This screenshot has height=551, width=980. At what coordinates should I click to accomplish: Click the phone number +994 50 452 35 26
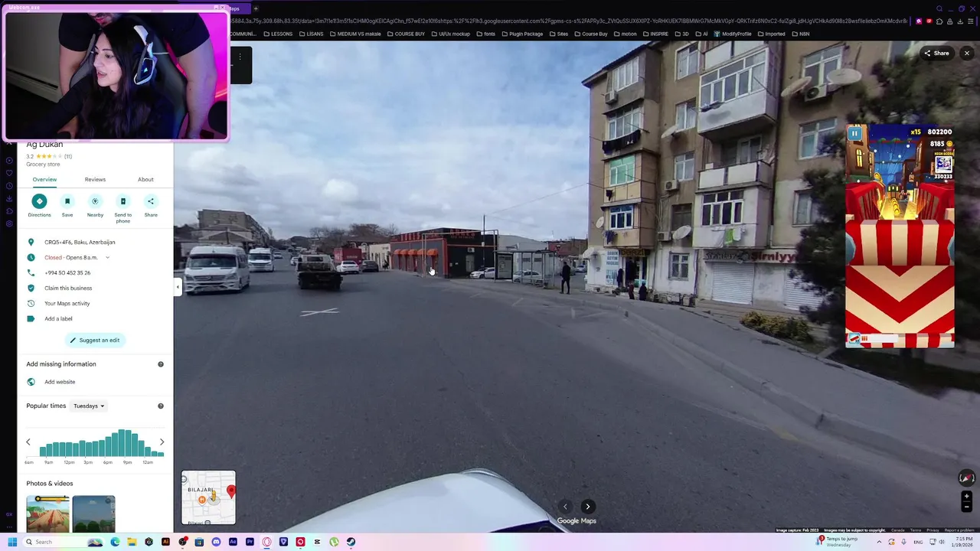tap(67, 273)
